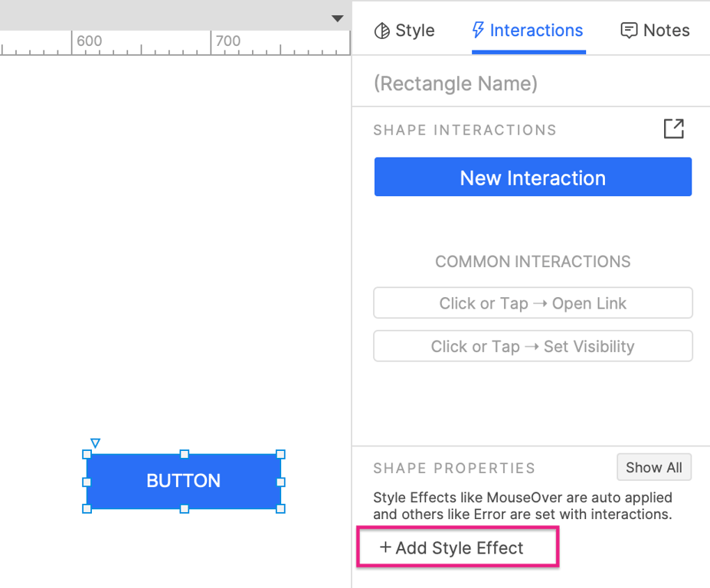Click the Show All button
Screen dimensions: 710x588
click(x=653, y=467)
